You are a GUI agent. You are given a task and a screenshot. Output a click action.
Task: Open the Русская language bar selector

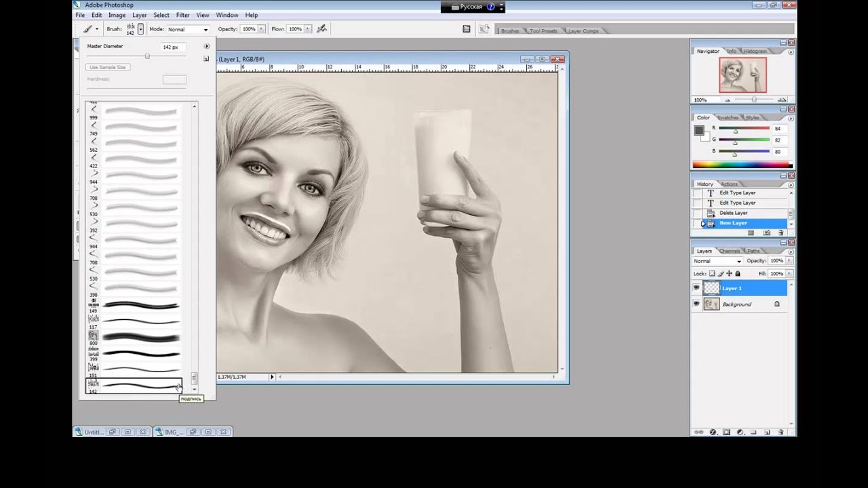click(467, 7)
